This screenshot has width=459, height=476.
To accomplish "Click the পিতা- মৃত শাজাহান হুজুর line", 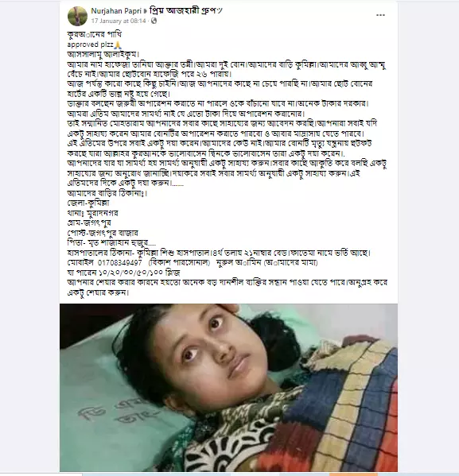I will coord(111,242).
